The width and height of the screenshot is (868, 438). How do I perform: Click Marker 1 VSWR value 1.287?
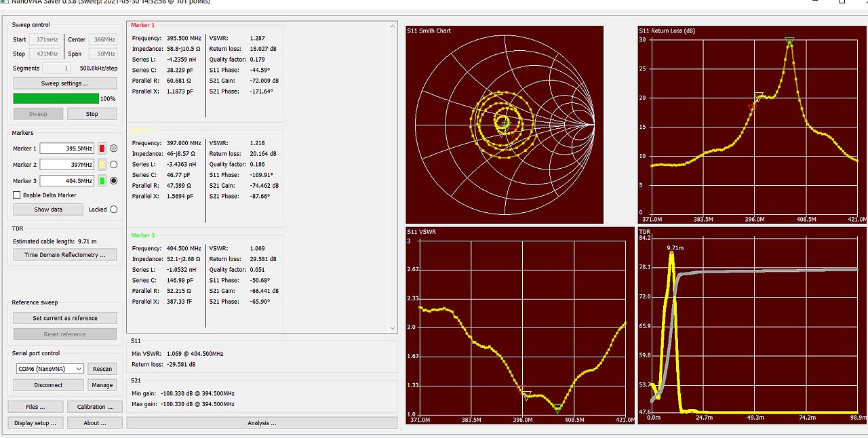(258, 38)
